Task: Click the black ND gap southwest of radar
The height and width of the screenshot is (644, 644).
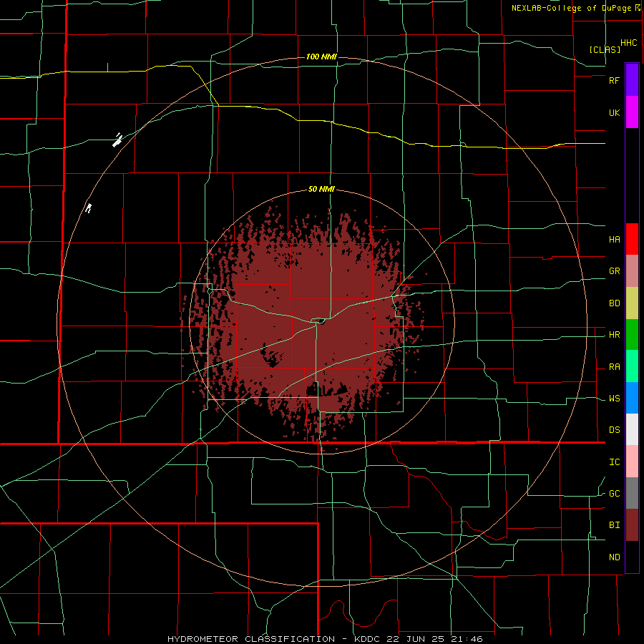Action: (x=272, y=358)
